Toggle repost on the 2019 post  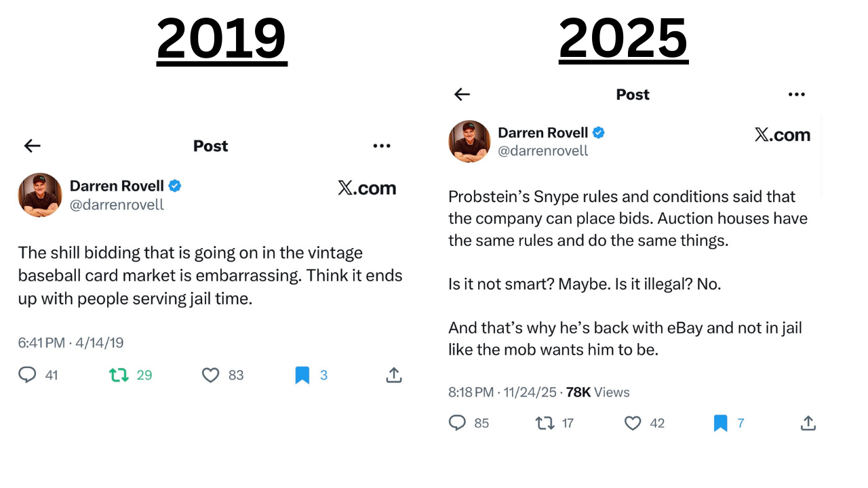click(119, 375)
